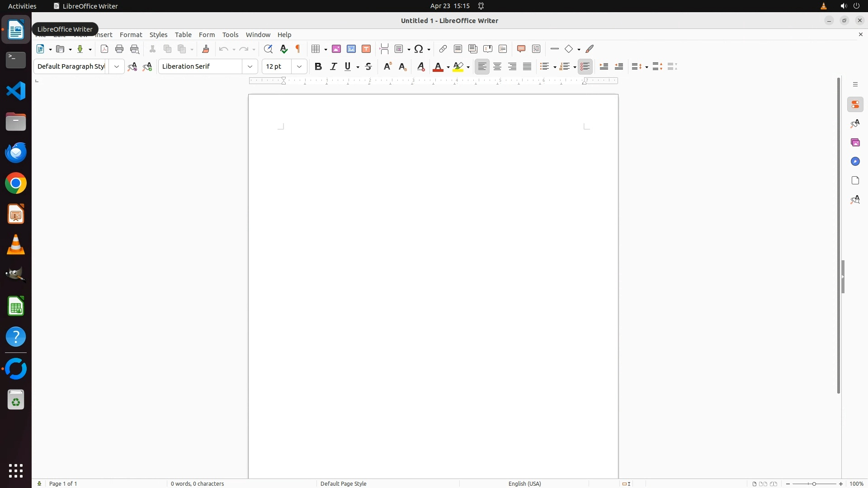The width and height of the screenshot is (868, 488).
Task: Toggle Italic text style
Action: (334, 67)
